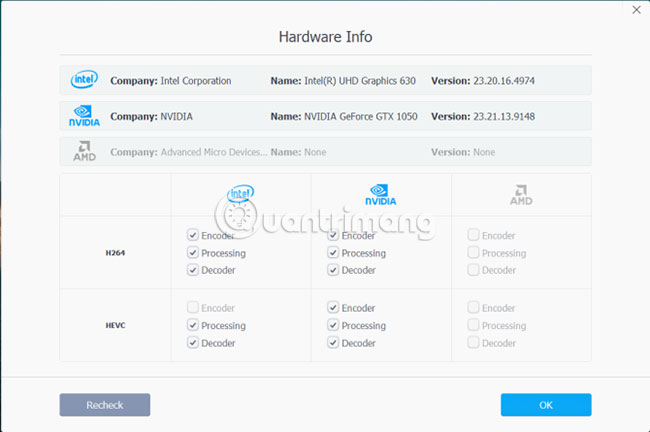Toggle AMD H264 Decoder checkbox

(473, 270)
